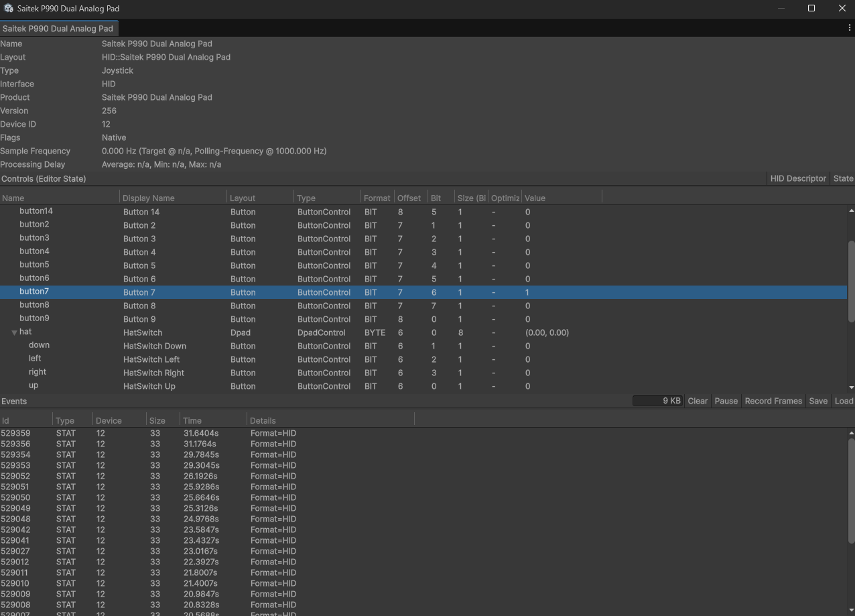The image size is (855, 616).
Task: Click the Offset column header
Action: pos(411,198)
